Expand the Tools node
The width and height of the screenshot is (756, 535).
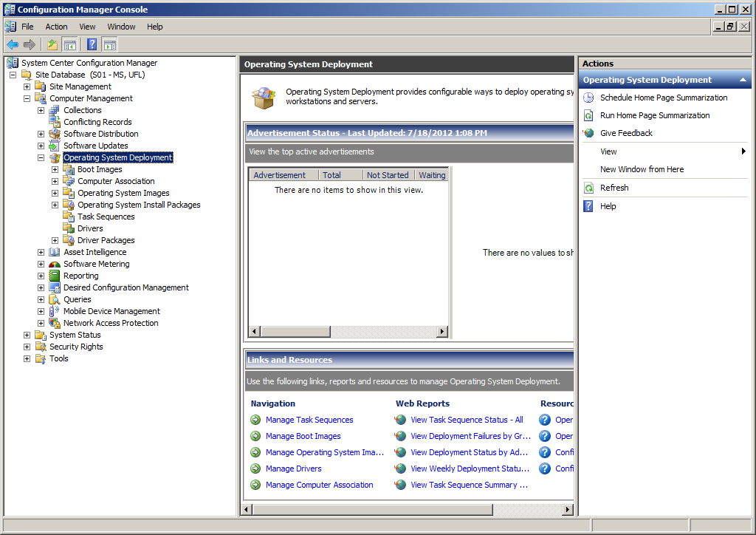tap(27, 358)
